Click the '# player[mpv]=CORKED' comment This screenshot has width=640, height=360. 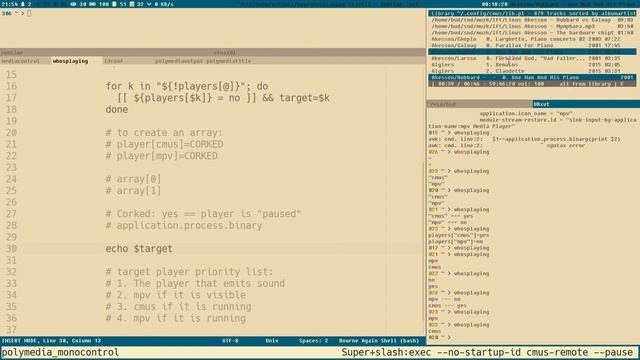pyautogui.click(x=161, y=156)
